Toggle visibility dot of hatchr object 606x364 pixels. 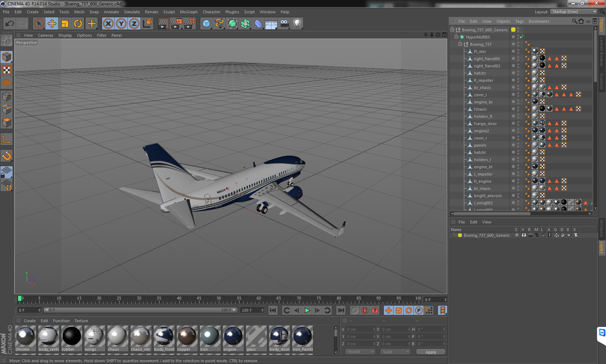[x=513, y=73]
